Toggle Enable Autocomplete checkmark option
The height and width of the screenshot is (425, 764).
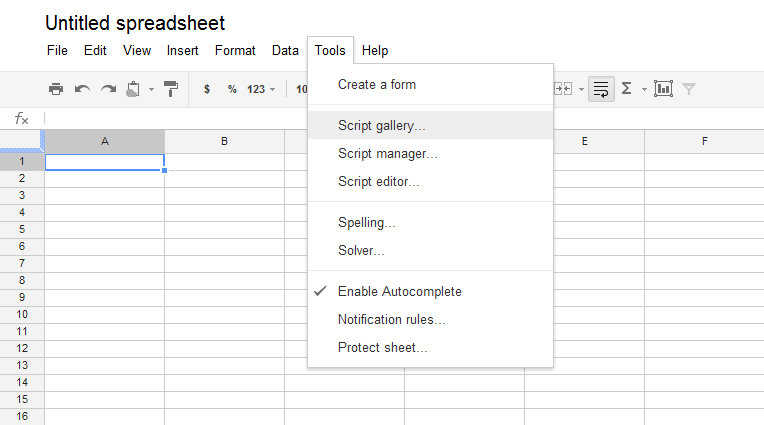pyautogui.click(x=399, y=291)
